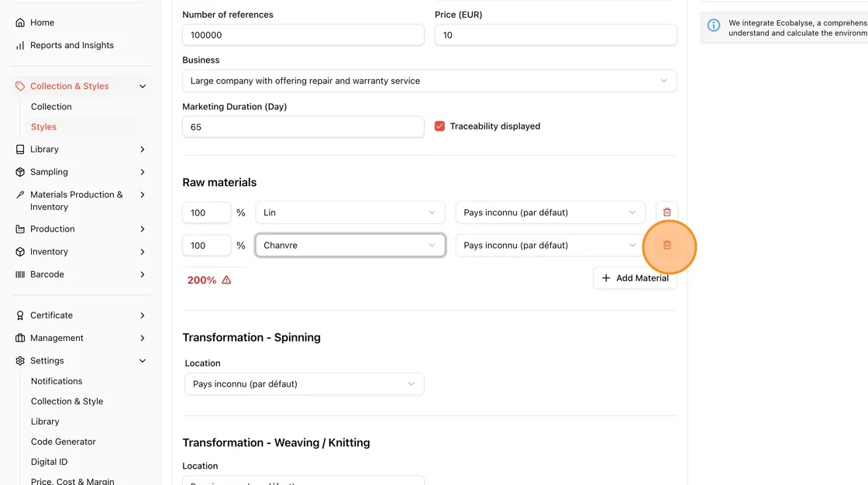This screenshot has width=868, height=485.
Task: Collapse the Collection & Styles section chevron
Action: 143,86
